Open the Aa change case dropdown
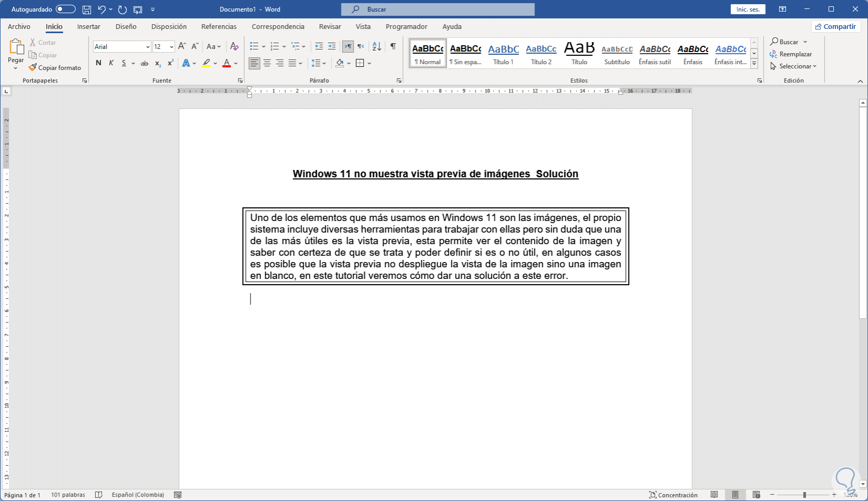Viewport: 868px width, 501px height. tap(214, 46)
